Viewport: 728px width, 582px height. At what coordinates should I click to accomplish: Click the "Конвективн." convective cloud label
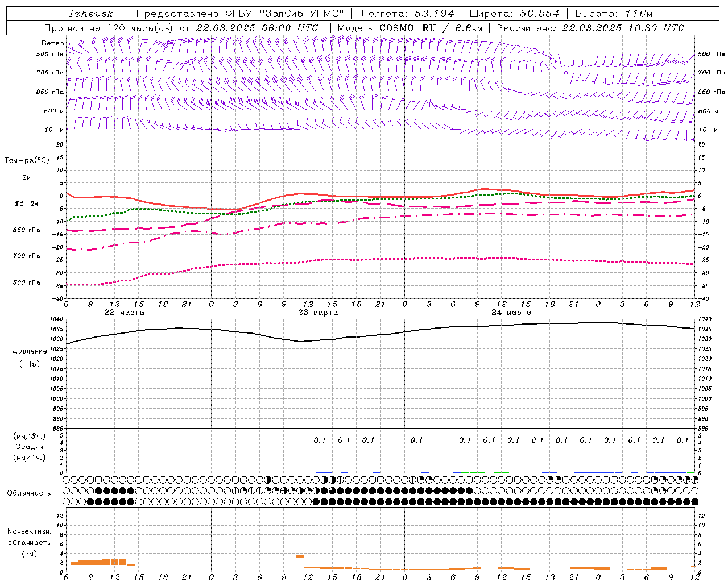(29, 531)
